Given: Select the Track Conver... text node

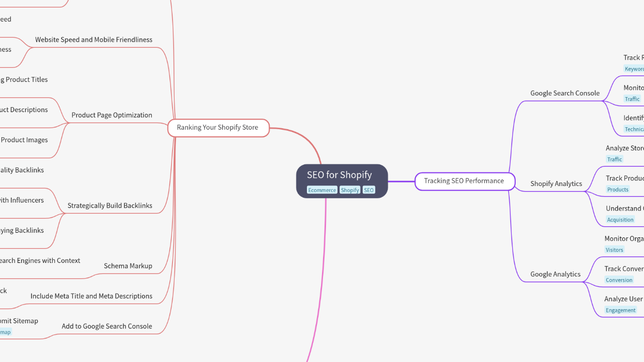Looking at the screenshot, I should pos(624,269).
